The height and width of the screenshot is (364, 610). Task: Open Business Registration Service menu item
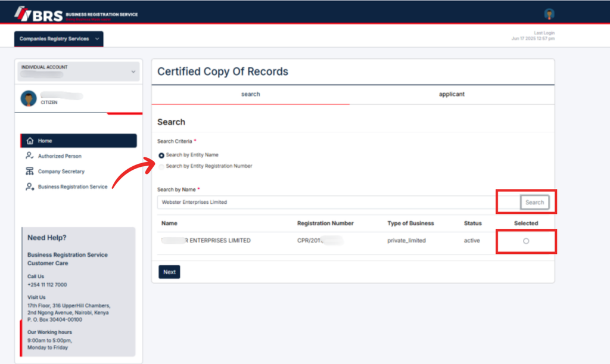[72, 186]
